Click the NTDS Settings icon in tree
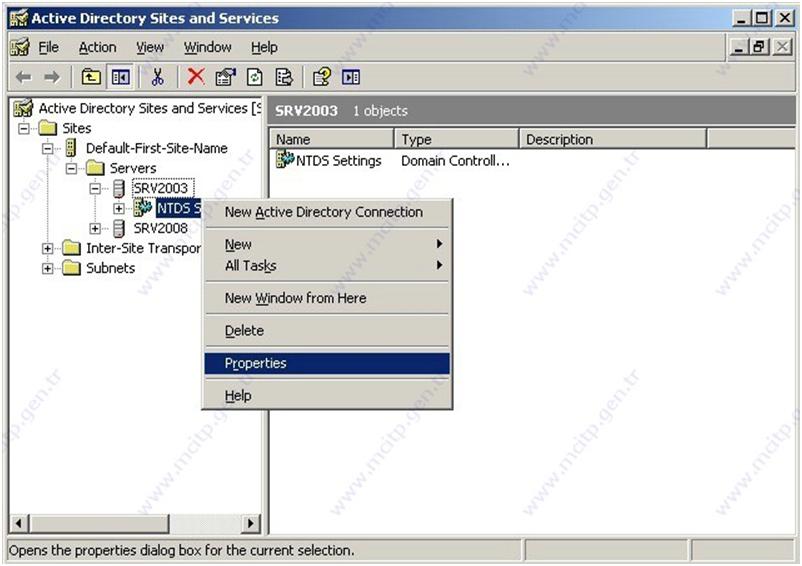 pos(143,207)
